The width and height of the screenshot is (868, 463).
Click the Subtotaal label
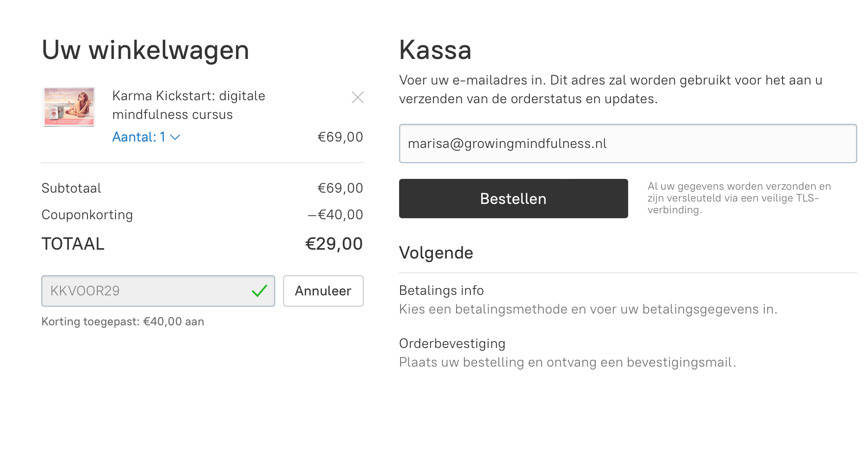[x=71, y=188]
